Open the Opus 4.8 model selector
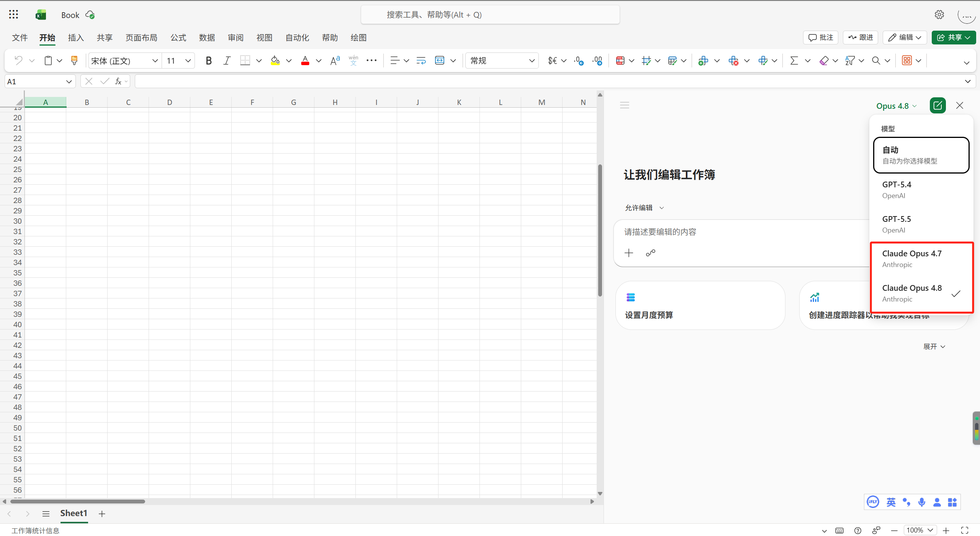This screenshot has width=980, height=536. (896, 106)
